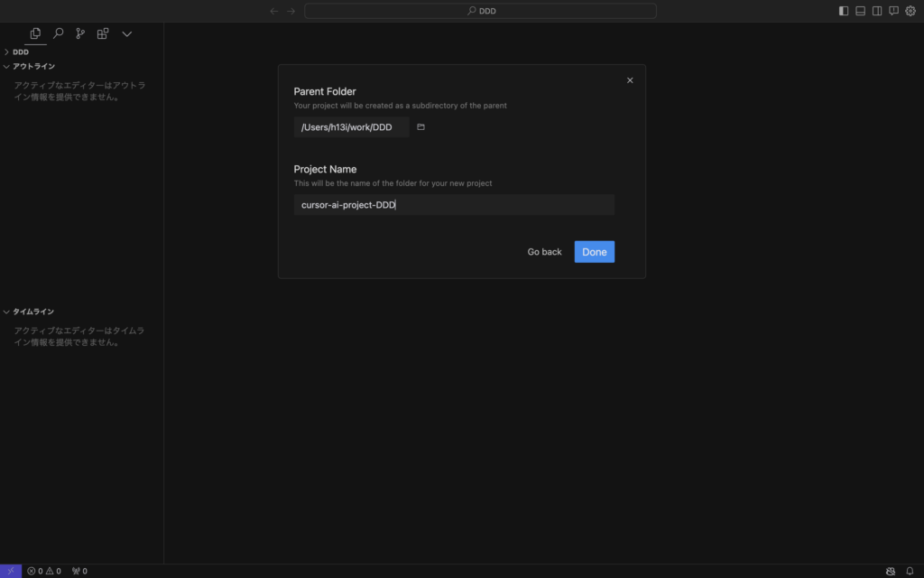Click the Parent Folder heading
Viewport: 924px width, 578px height.
pyautogui.click(x=325, y=91)
